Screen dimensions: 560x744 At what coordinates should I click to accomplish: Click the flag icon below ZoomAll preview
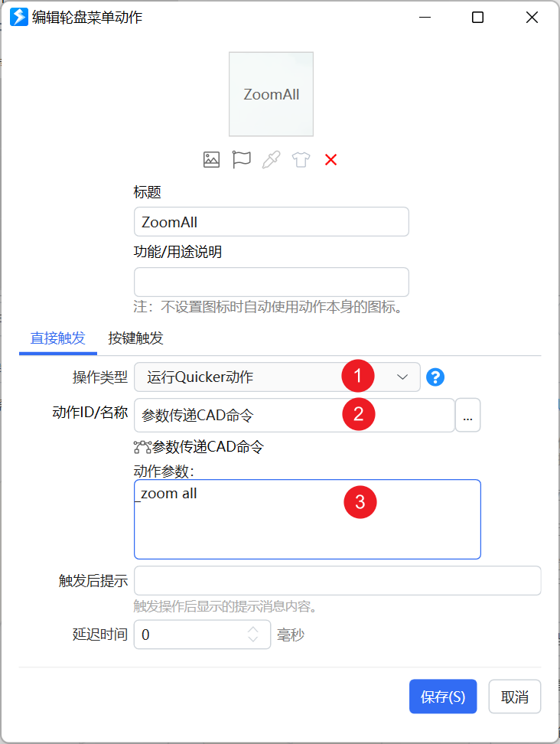pyautogui.click(x=241, y=160)
